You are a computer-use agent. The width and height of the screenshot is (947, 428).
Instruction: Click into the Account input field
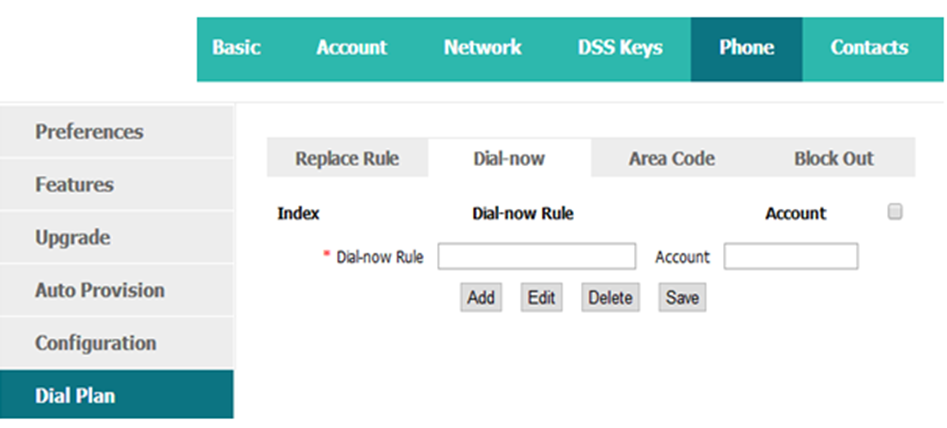point(791,257)
